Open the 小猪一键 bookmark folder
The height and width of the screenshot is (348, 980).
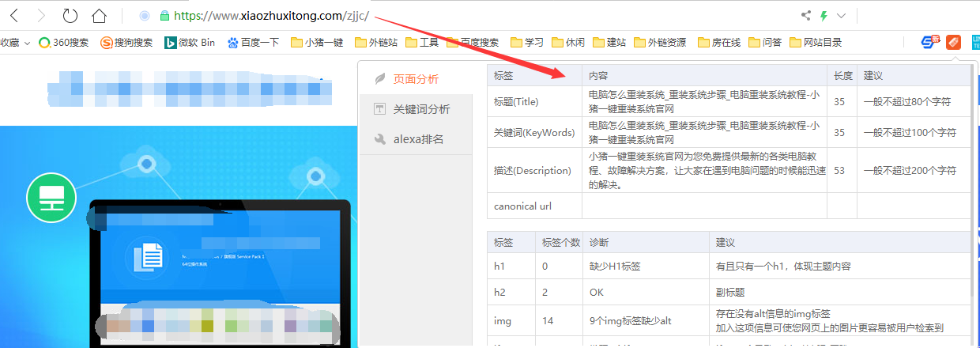[317, 43]
